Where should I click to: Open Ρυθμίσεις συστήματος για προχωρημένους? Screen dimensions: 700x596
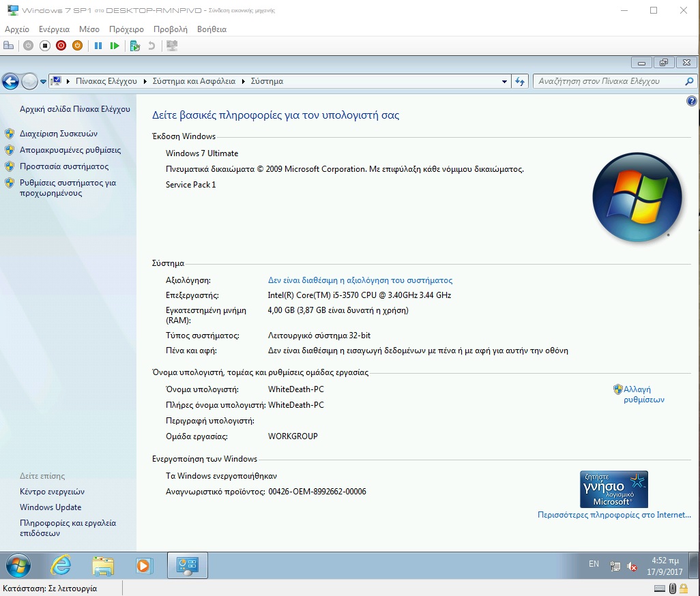[68, 188]
